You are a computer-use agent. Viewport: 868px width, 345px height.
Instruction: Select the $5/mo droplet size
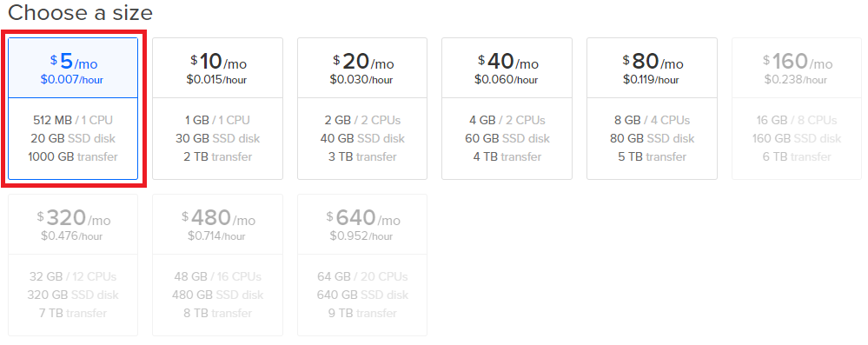point(73,109)
